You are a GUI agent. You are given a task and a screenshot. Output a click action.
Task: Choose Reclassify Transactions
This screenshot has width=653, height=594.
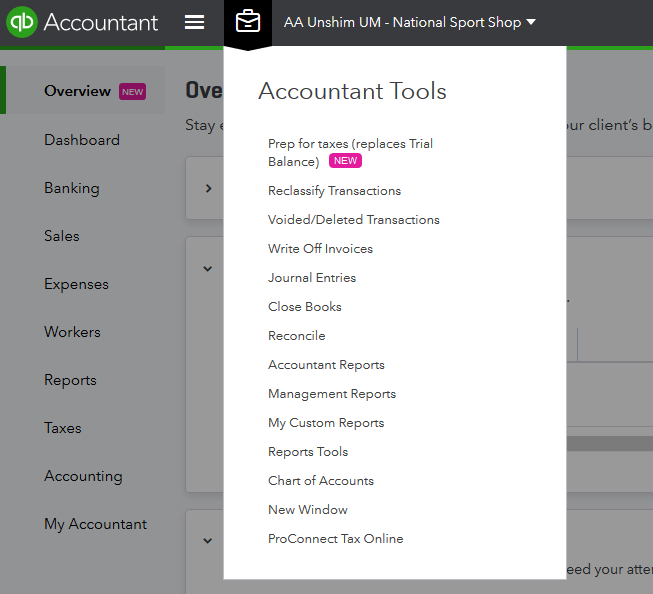pyautogui.click(x=334, y=191)
